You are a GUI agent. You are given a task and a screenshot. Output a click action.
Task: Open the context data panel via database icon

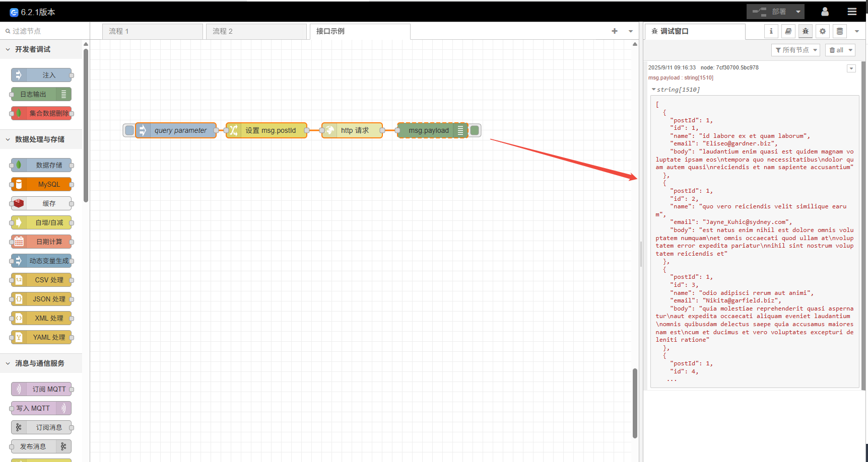click(839, 31)
